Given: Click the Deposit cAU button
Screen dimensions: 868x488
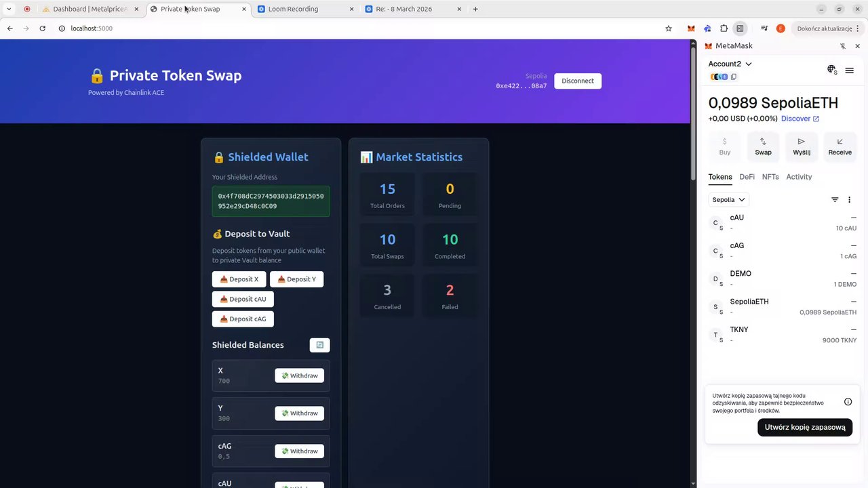Looking at the screenshot, I should click(243, 299).
